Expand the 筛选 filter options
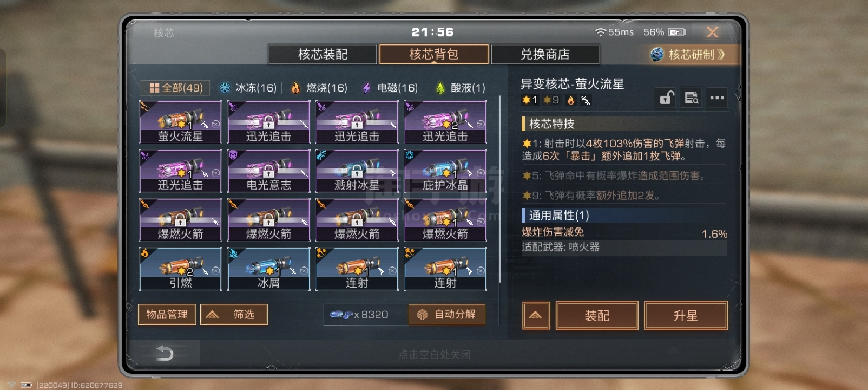The width and height of the screenshot is (868, 390). 234,315
